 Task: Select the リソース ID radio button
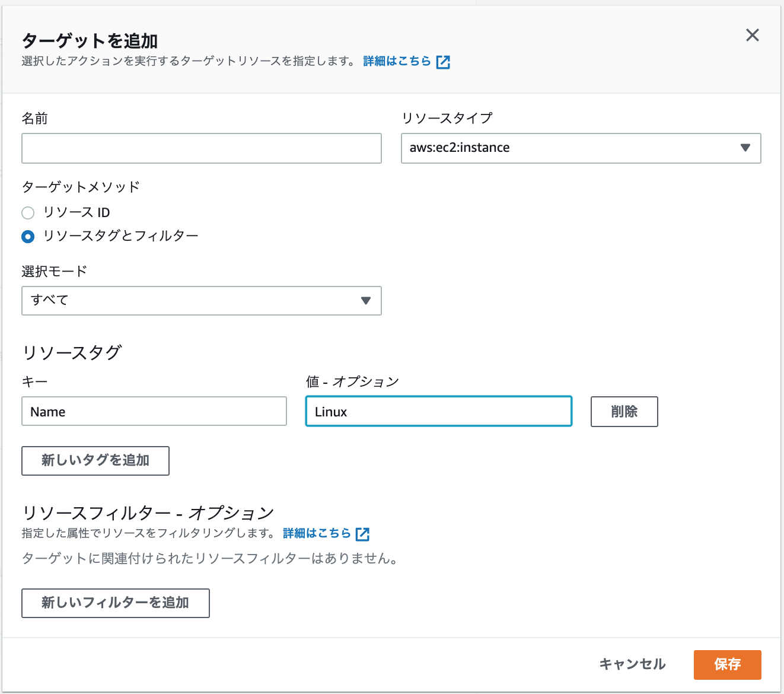pyautogui.click(x=28, y=212)
